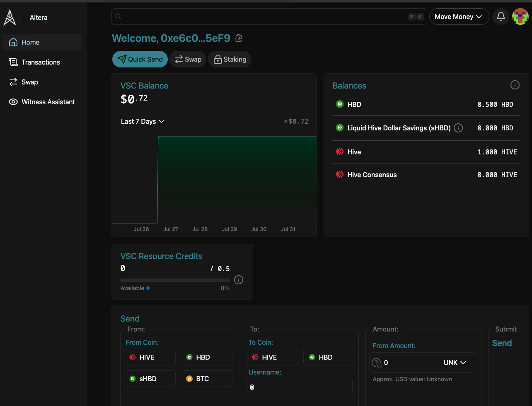532x406 pixels.
Task: Open notifications bell icon
Action: (501, 17)
